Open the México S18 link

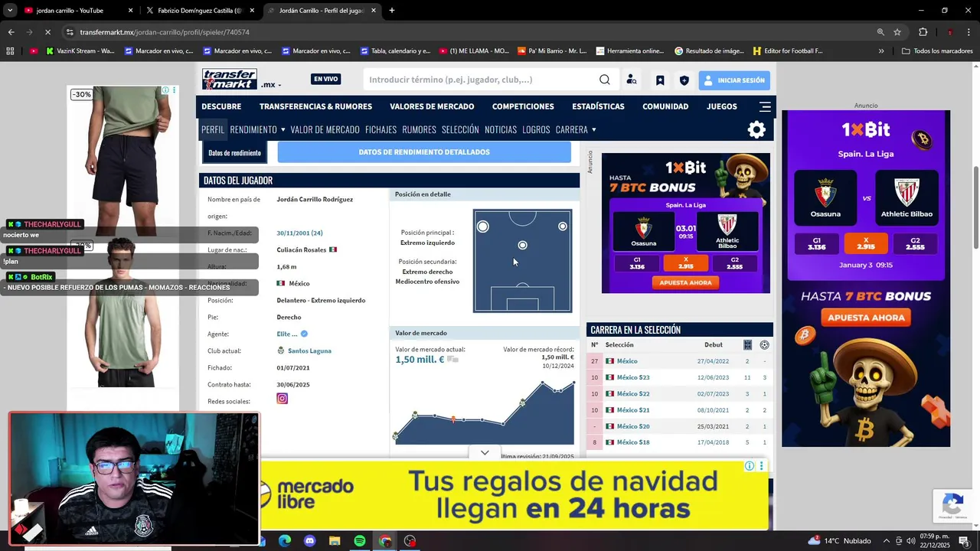point(633,442)
